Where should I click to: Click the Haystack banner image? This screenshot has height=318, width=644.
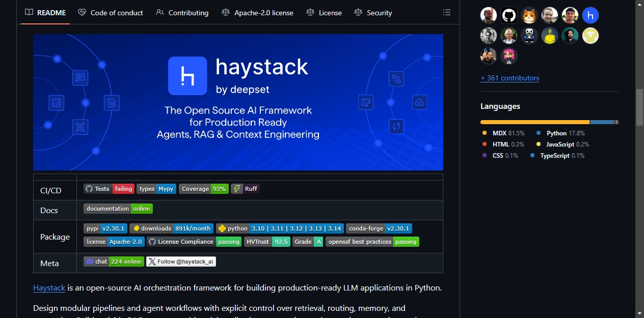238,102
